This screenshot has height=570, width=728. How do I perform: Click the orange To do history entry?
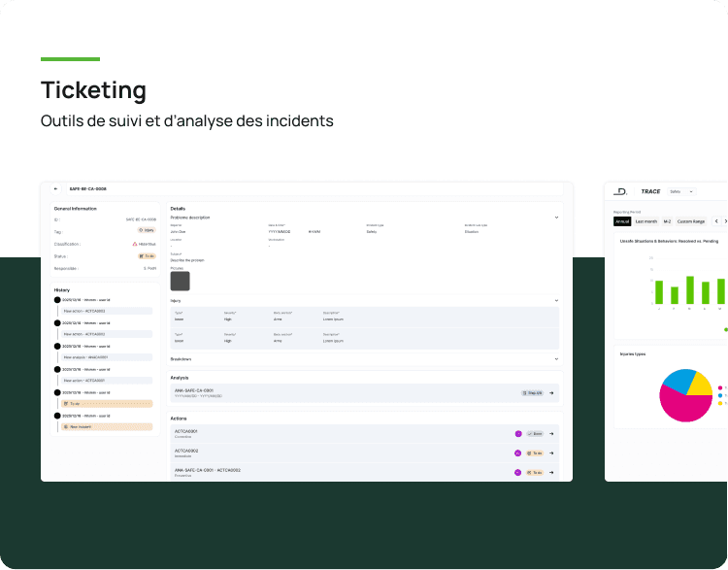(107, 404)
